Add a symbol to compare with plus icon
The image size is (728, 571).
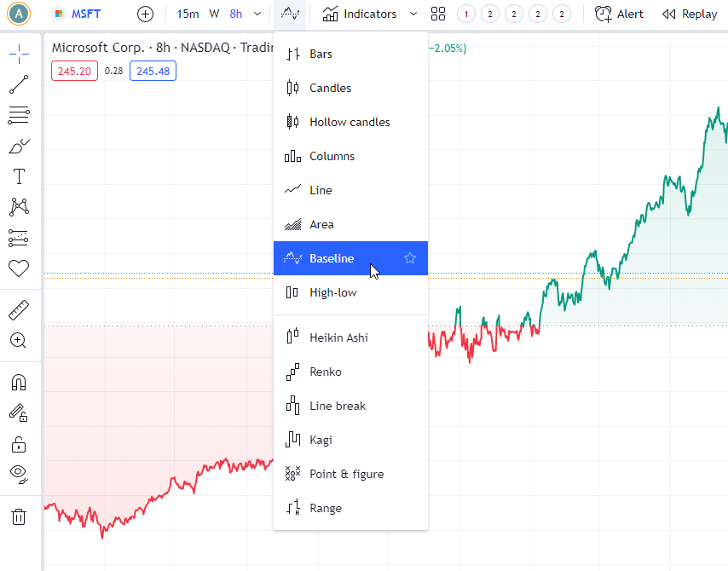[x=145, y=14]
